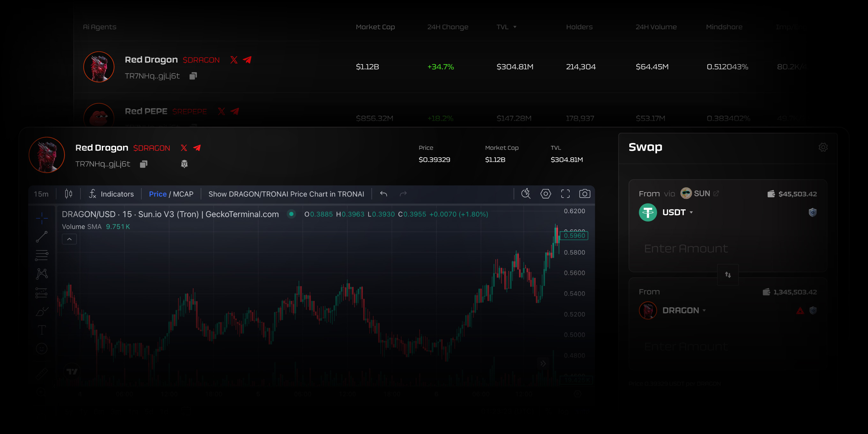Screen dimensions: 868x434
Task: Open the quick search lightning icon
Action: point(526,193)
